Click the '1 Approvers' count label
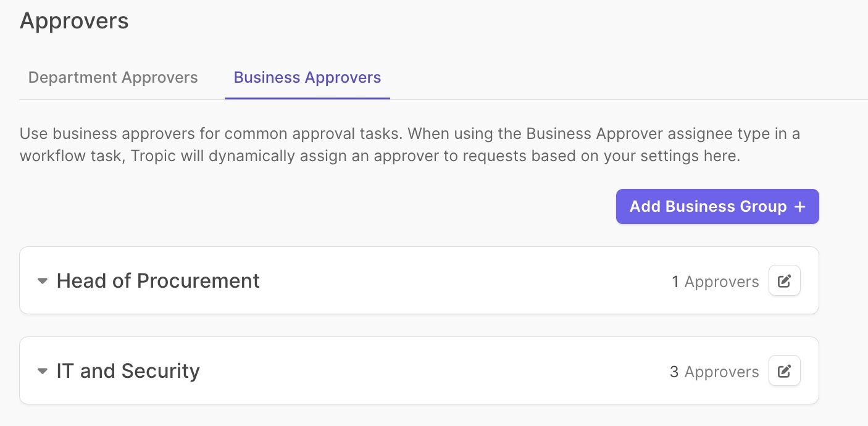The width and height of the screenshot is (868, 426). click(x=715, y=282)
